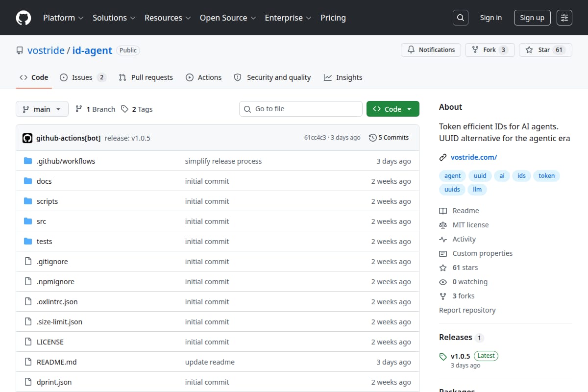Select the token topic tag

[x=547, y=176]
